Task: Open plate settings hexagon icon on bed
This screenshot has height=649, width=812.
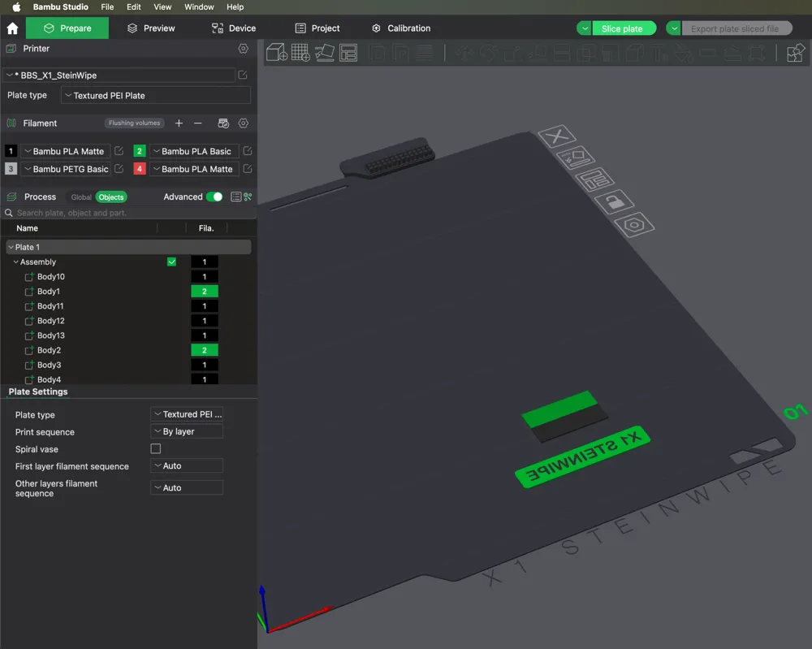Action: click(x=633, y=224)
